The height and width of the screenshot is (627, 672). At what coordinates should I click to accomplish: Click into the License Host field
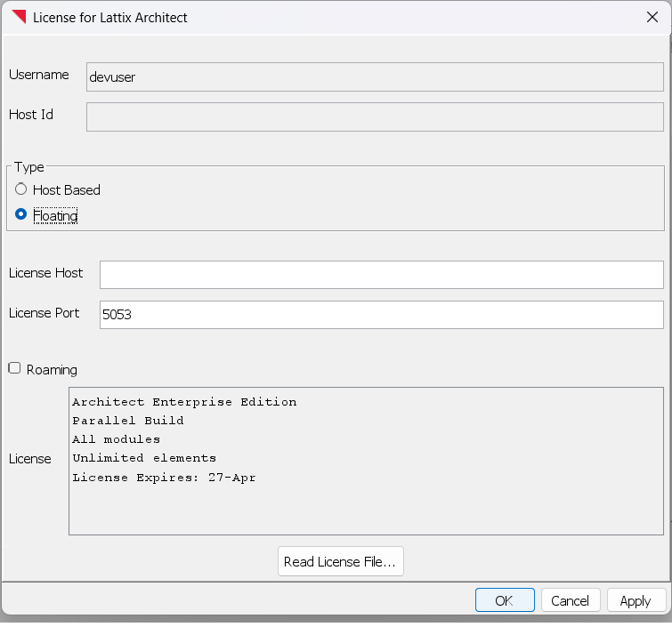pyautogui.click(x=382, y=275)
